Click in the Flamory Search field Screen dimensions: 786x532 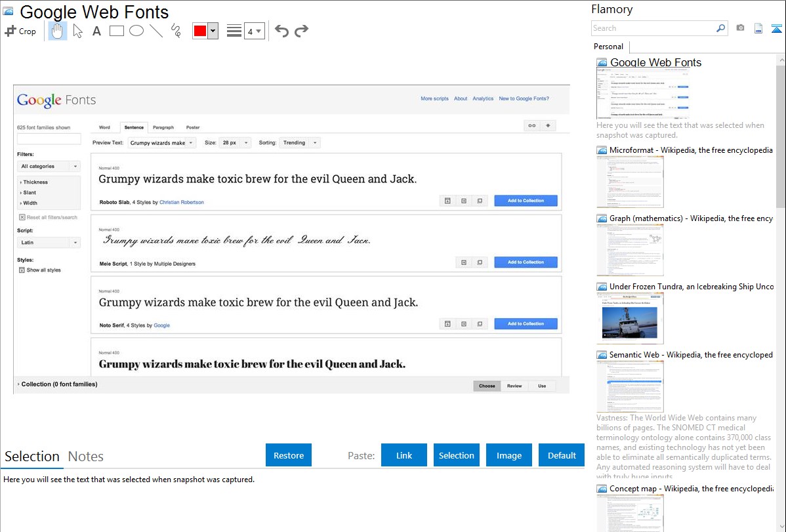[653, 28]
